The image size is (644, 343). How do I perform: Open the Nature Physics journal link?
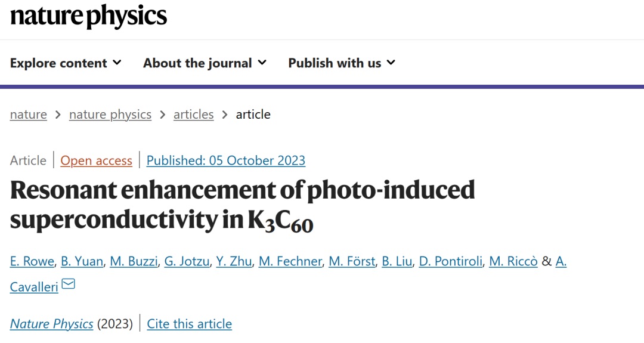point(52,324)
